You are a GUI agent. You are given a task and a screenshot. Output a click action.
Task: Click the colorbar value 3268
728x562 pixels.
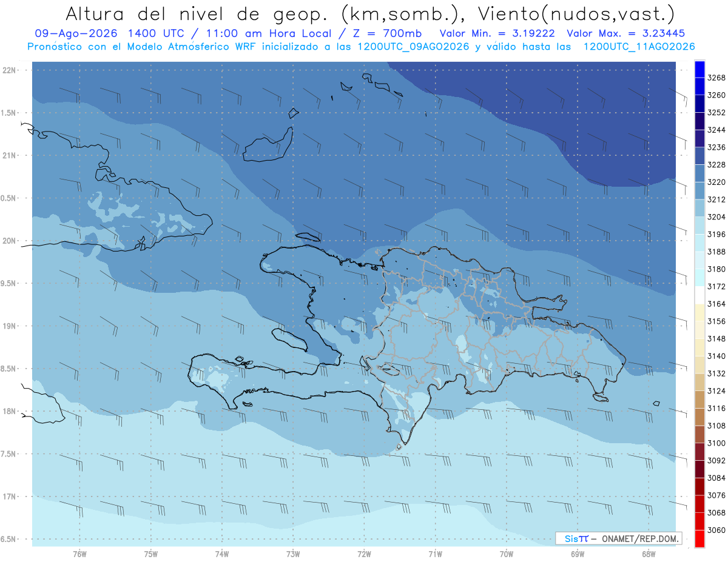click(x=716, y=78)
